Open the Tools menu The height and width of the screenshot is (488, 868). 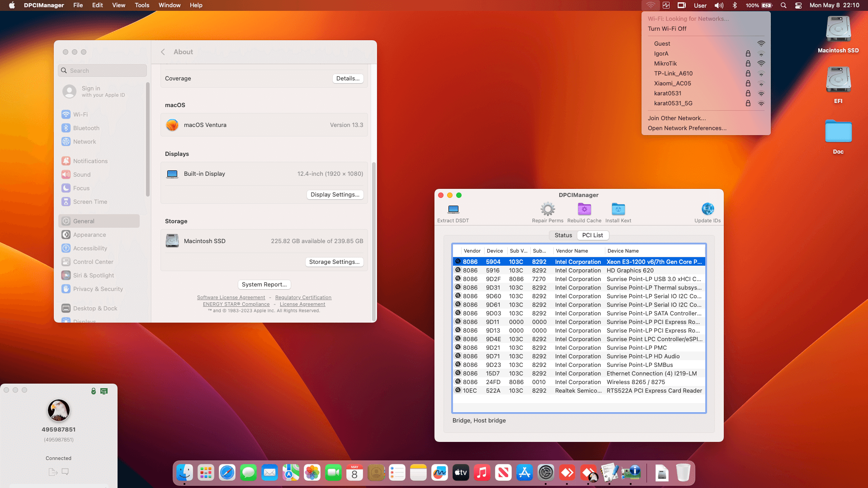tap(142, 5)
